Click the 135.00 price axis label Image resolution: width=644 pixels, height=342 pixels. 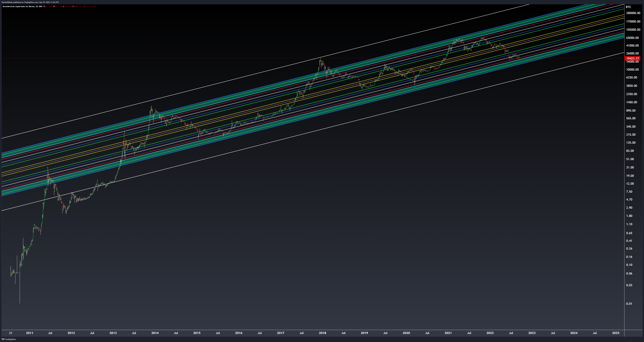631,143
